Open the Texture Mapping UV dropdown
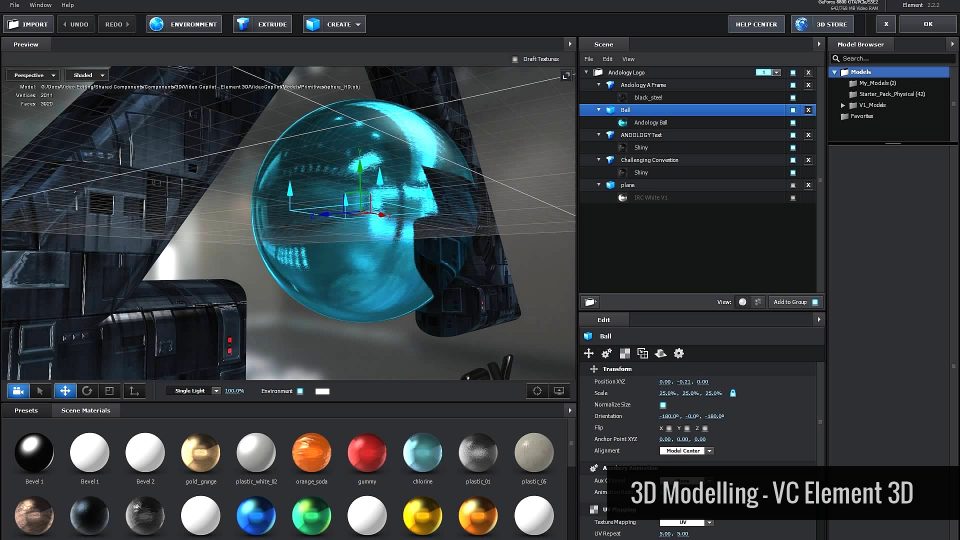The image size is (960, 540). click(686, 522)
